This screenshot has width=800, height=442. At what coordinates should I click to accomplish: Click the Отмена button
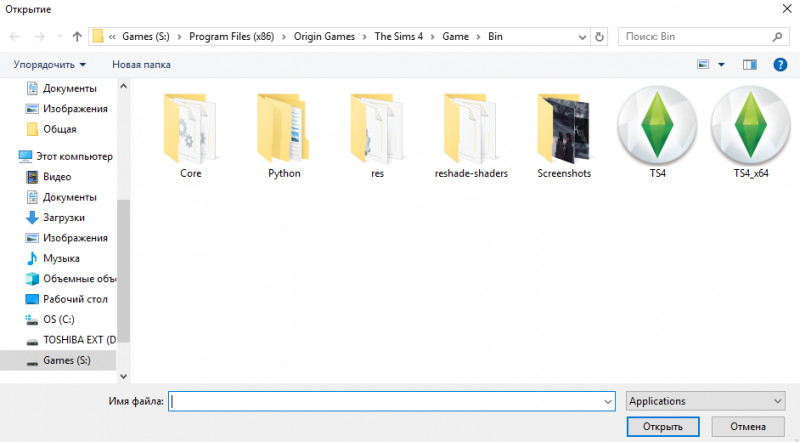tap(748, 427)
